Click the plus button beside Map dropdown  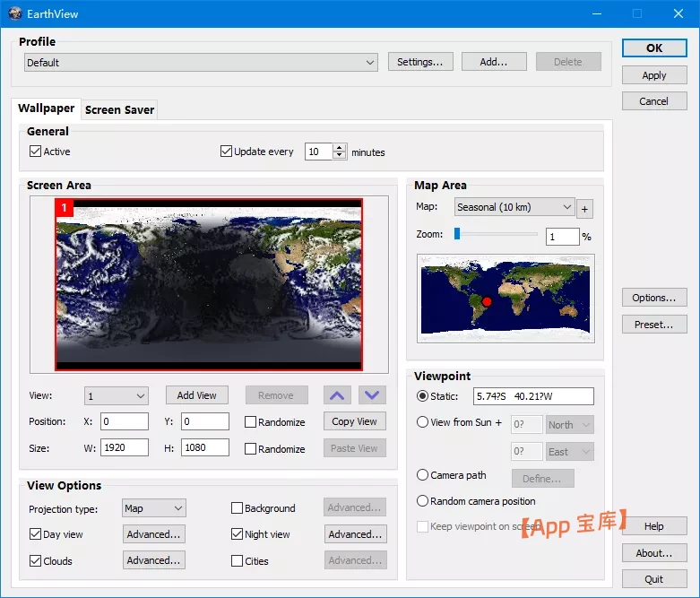pos(584,209)
